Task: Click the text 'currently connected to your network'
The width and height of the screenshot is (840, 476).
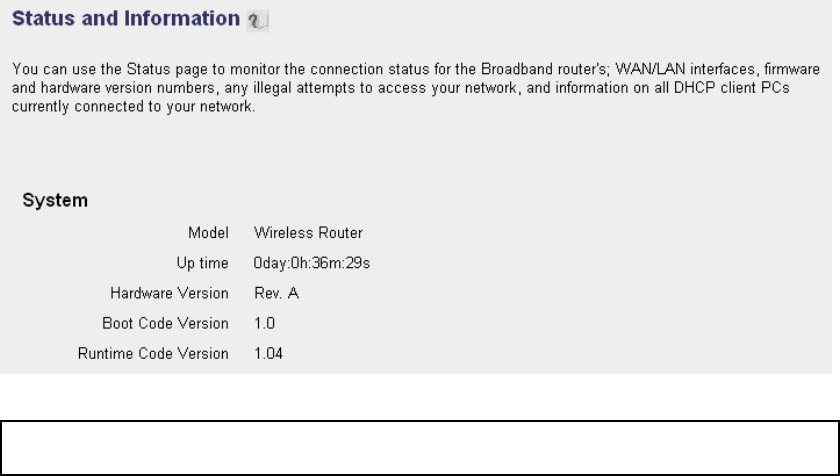Action: (134, 107)
